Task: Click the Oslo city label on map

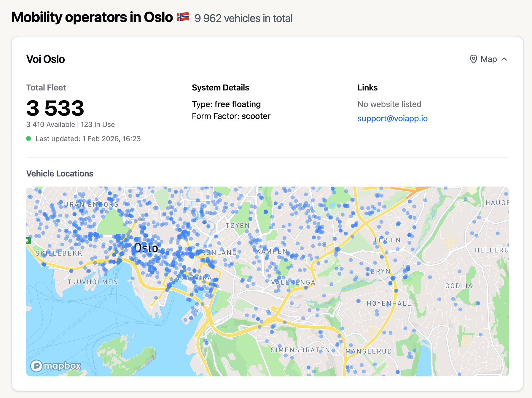Action: [x=146, y=248]
